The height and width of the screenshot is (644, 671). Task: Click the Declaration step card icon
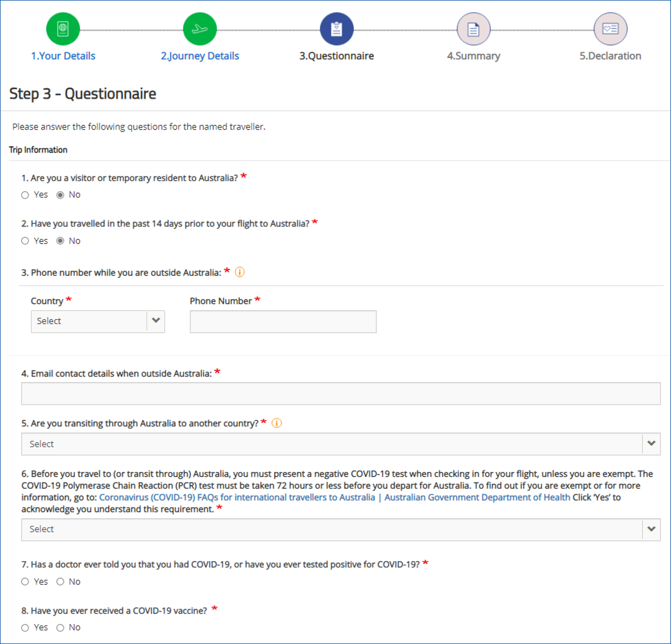pos(610,29)
